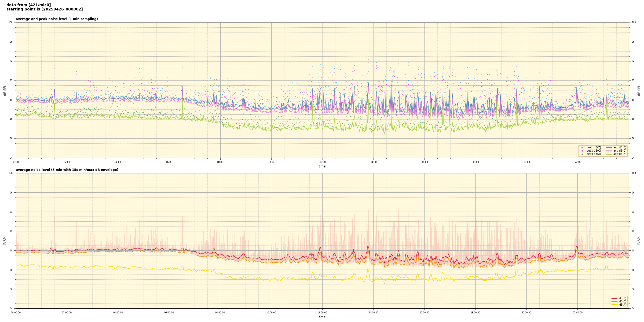644x322 pixels.
Task: Click the 108 tick on the top chart's left y-axis
Action: tap(10, 23)
